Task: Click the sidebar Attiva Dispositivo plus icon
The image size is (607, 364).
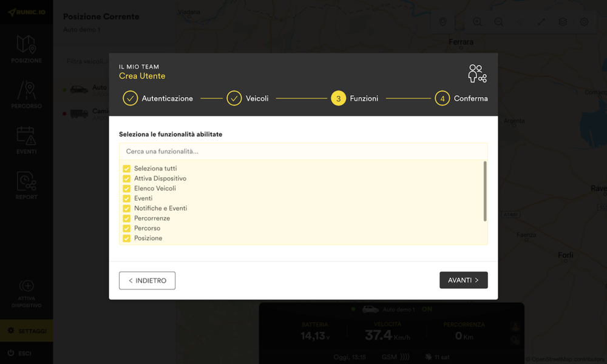Action: coord(26,286)
